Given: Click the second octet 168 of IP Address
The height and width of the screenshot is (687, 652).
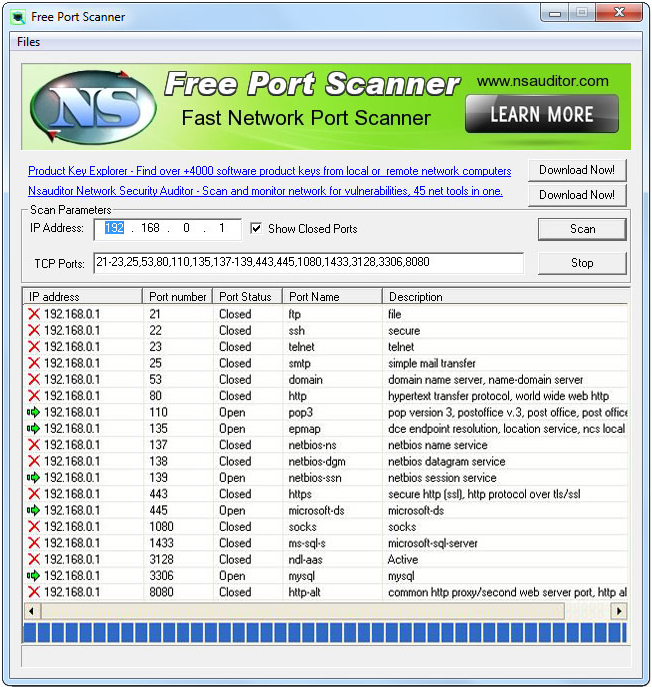Looking at the screenshot, I should click(150, 228).
